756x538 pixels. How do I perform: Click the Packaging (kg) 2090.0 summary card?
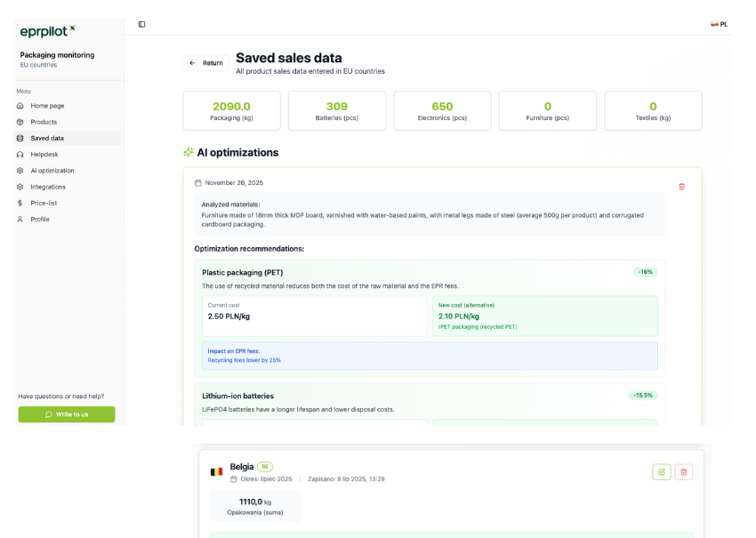click(x=231, y=111)
